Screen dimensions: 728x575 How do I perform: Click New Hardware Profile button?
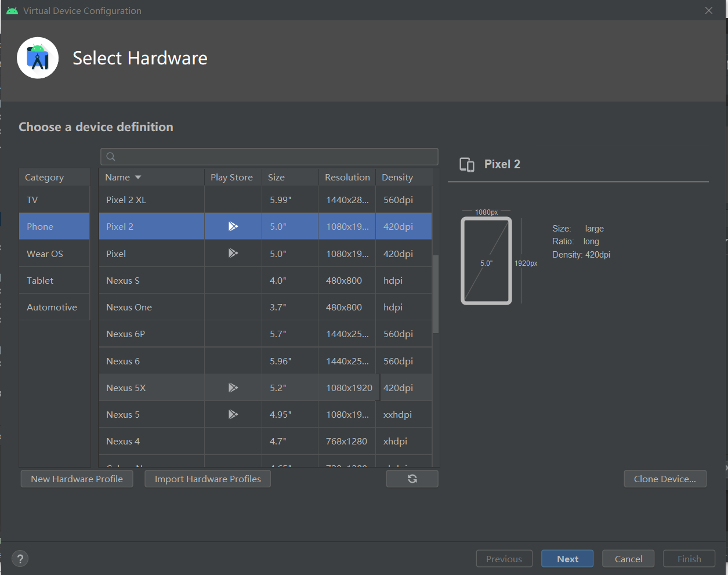[77, 479]
